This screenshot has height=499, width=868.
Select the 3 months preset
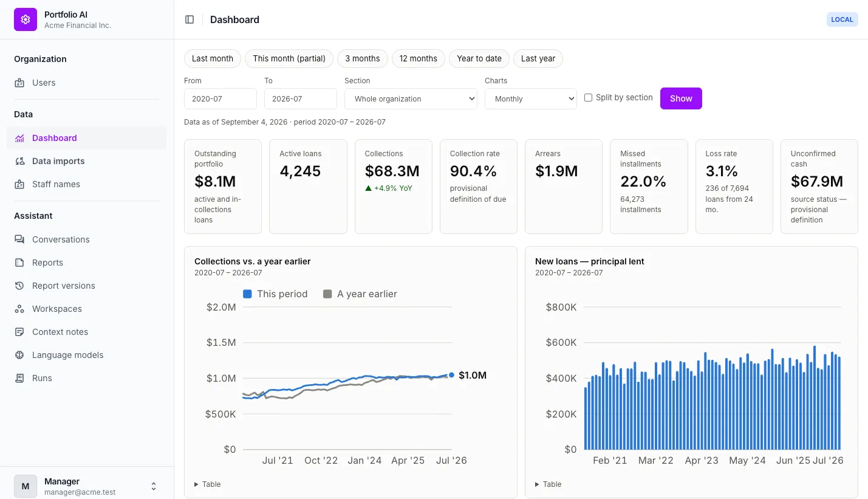(363, 58)
